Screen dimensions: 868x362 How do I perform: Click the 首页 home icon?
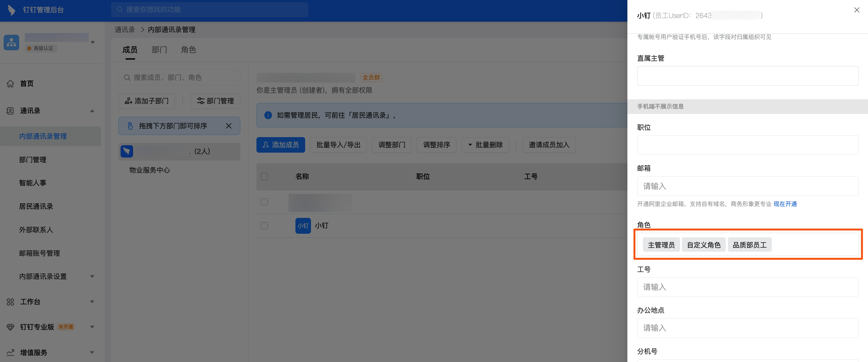point(10,83)
